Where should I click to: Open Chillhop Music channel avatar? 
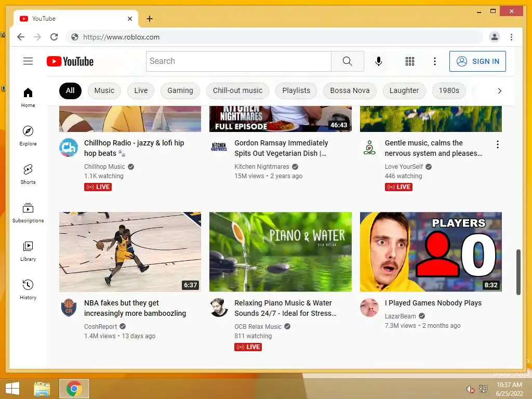(69, 148)
